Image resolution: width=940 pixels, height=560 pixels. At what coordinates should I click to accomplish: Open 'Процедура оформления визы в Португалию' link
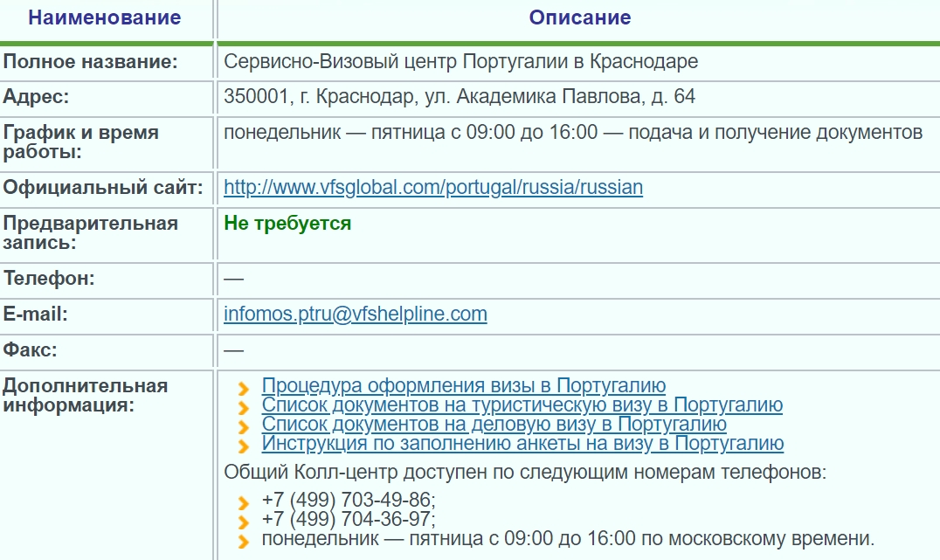pos(463,386)
